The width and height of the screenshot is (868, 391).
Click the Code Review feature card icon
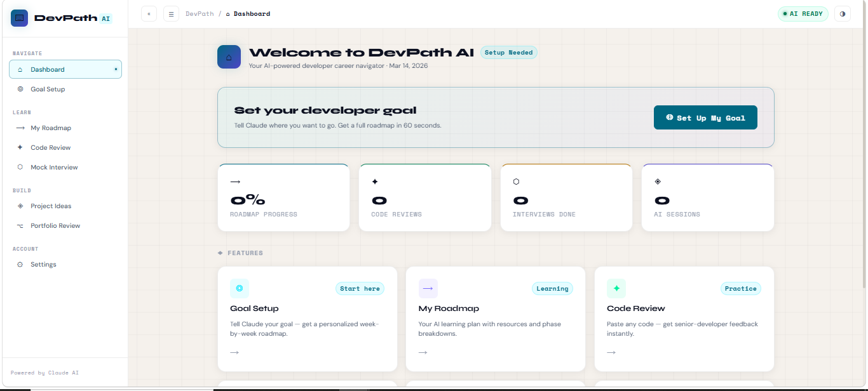pos(616,288)
